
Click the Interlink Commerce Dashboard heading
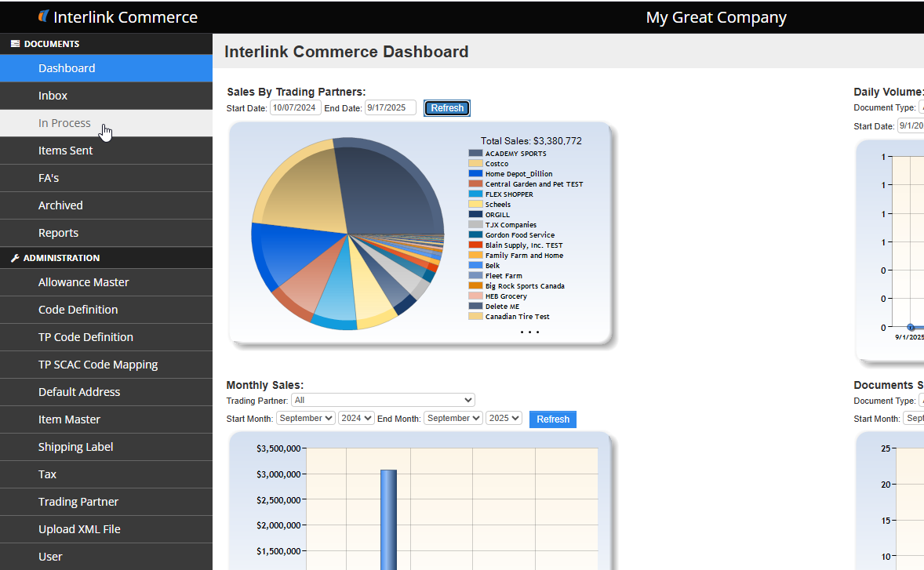pos(347,52)
